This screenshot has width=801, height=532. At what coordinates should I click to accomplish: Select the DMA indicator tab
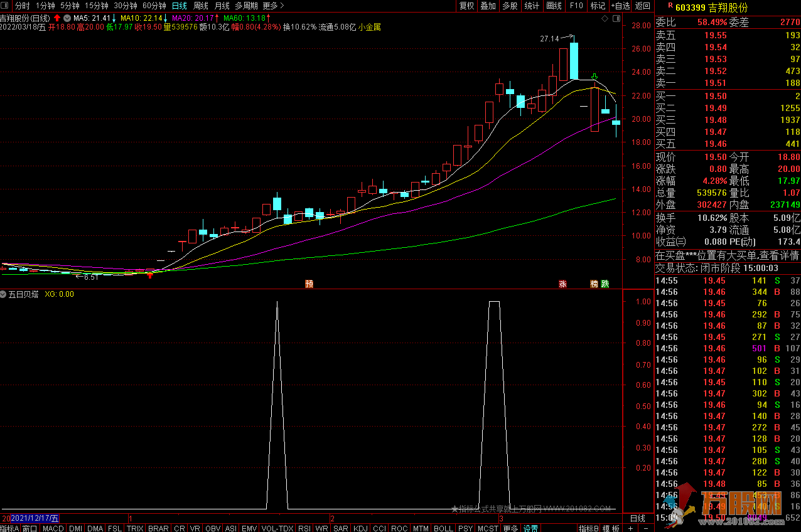pos(95,528)
